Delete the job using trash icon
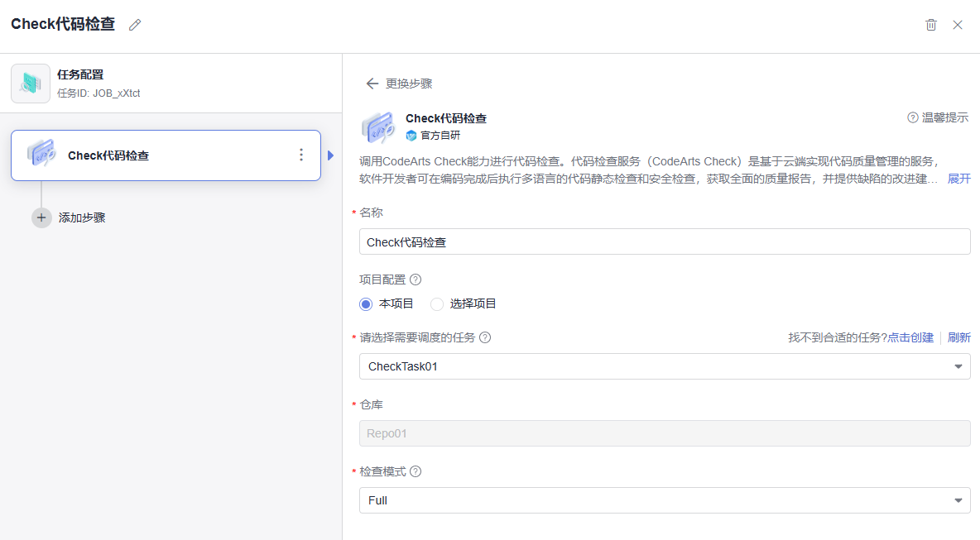 tap(930, 25)
